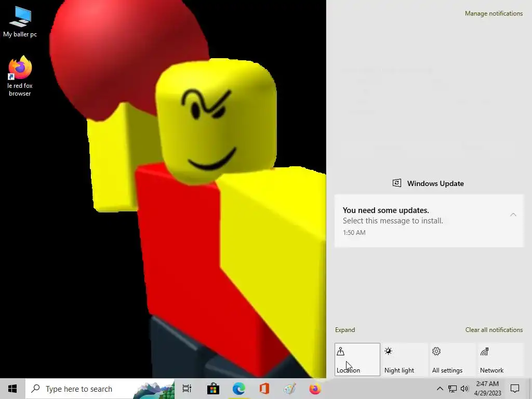Open the clock showing 2:47 AM
Viewport: 532px width, 399px height.
tap(487, 389)
